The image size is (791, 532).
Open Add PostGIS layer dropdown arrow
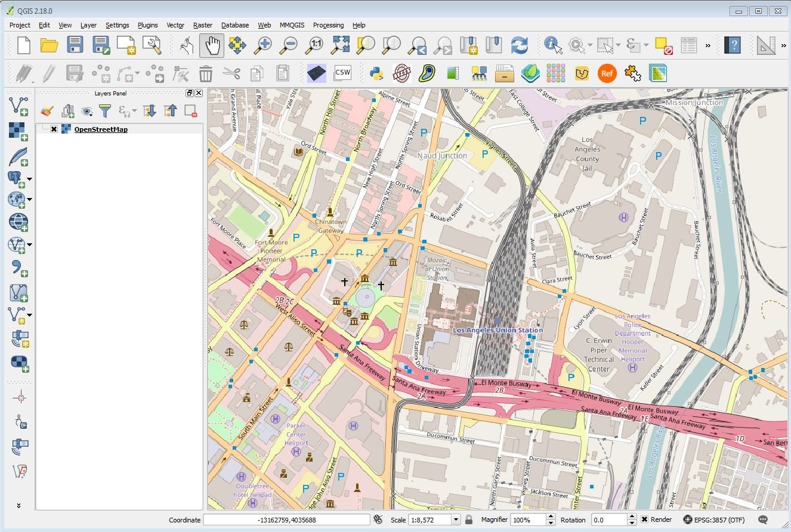29,178
